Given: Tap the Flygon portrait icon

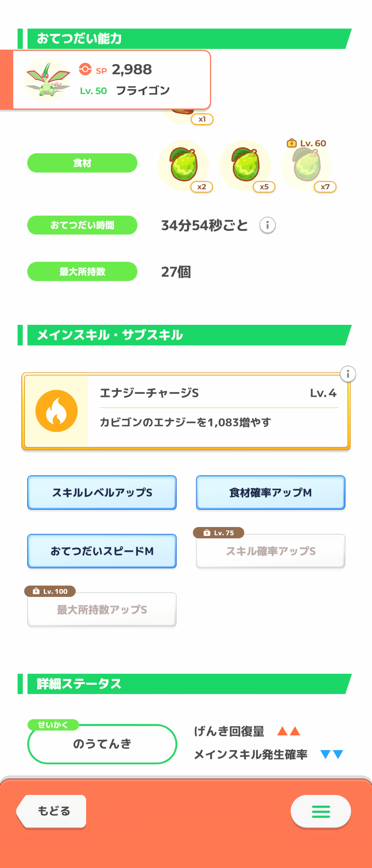Looking at the screenshot, I should (47, 80).
